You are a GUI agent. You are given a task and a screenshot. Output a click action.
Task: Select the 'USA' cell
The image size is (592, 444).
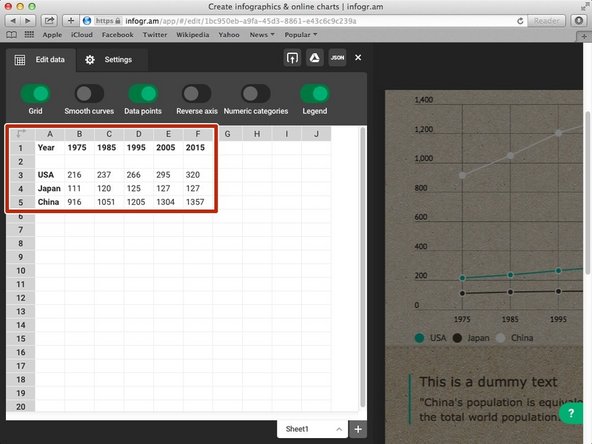point(50,175)
